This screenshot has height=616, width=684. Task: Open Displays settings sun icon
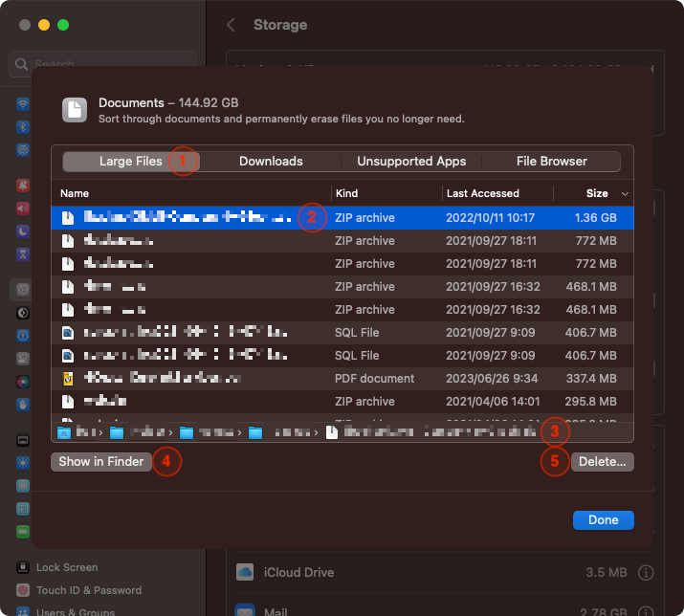23,463
